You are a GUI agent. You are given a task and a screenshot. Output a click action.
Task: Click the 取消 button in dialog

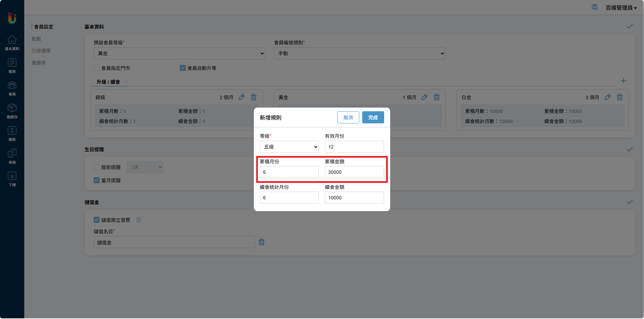pos(348,117)
